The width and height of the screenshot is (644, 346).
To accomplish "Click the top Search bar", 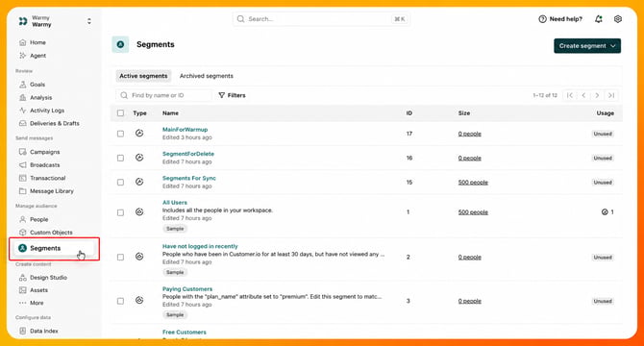I will 321,19.
